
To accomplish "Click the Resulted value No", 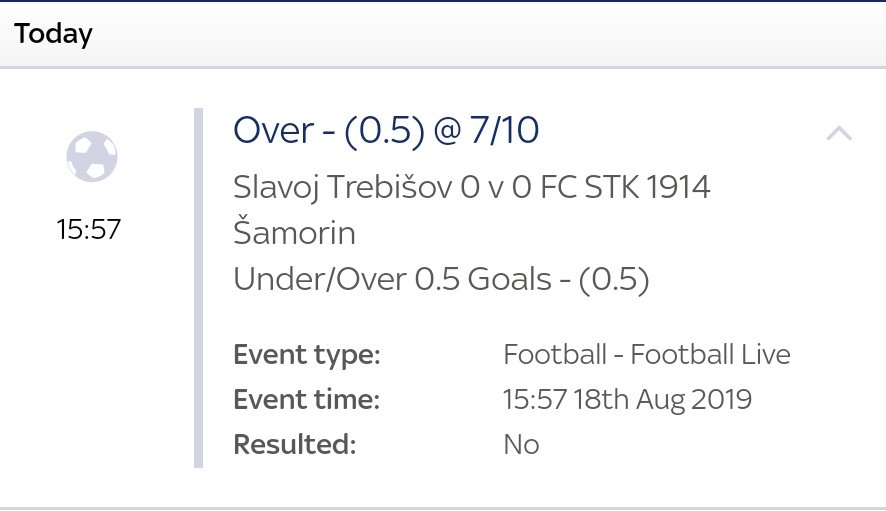I will click(x=521, y=445).
